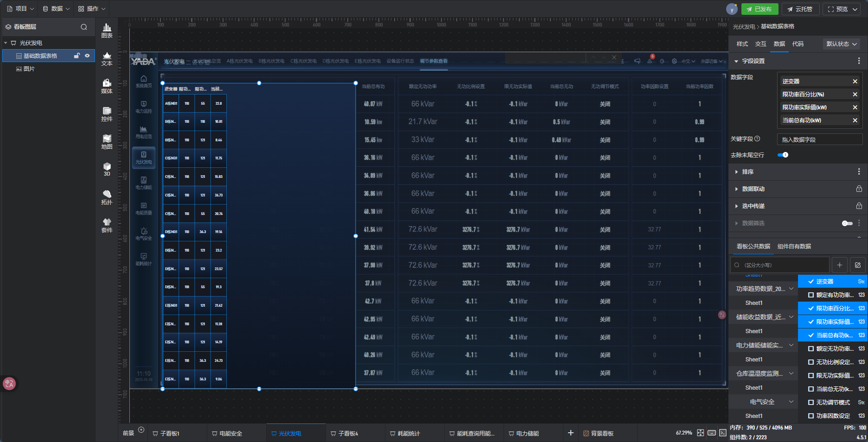Select the 3D components icon
This screenshot has width=868, height=442.
click(107, 169)
